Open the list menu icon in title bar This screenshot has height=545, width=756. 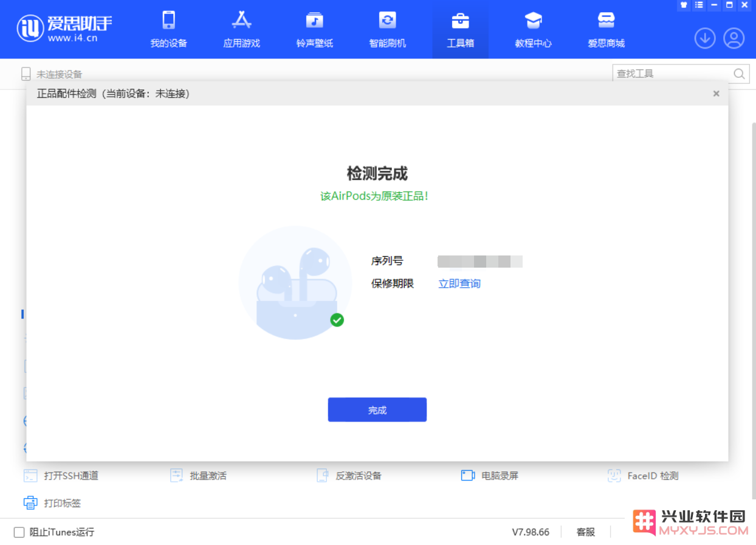click(x=699, y=5)
